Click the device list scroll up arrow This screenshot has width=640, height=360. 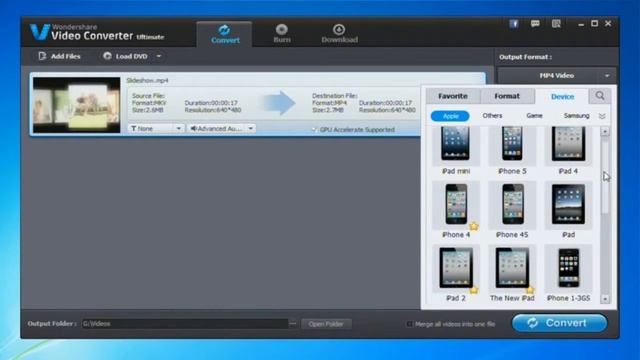[605, 131]
